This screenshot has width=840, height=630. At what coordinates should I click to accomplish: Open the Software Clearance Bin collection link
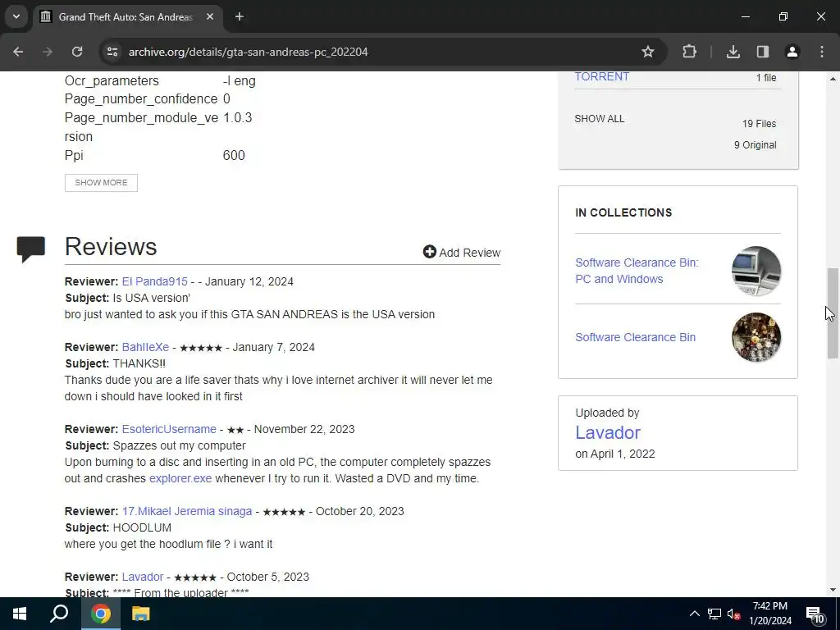coord(636,337)
